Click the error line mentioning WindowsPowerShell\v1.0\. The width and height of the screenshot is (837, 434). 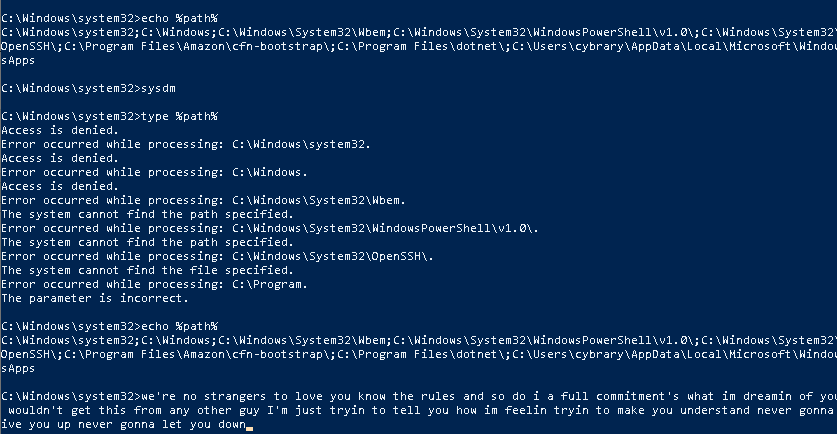(270, 228)
